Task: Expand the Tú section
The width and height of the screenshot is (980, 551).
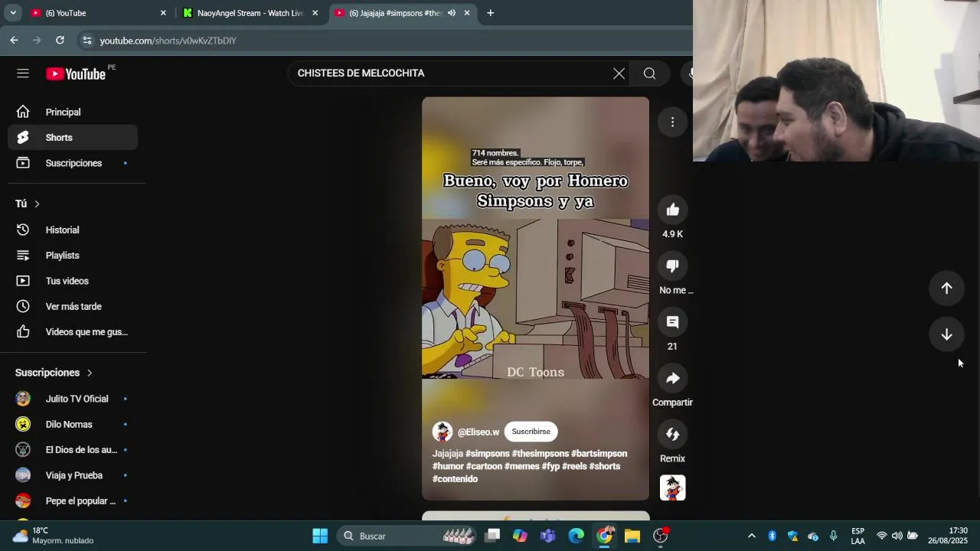Action: tap(28, 204)
